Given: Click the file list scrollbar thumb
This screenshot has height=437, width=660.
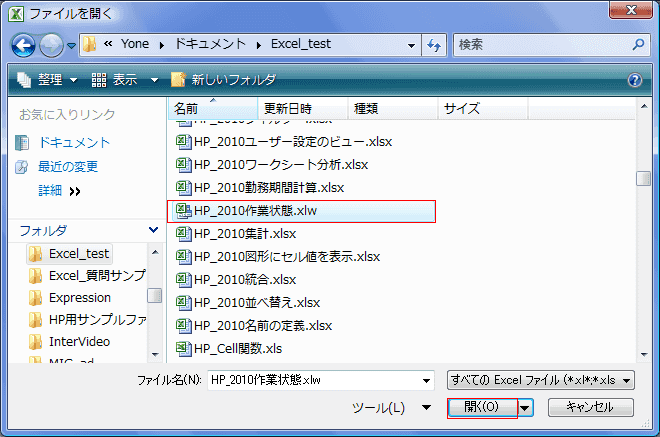Looking at the screenshot, I should click(x=644, y=178).
